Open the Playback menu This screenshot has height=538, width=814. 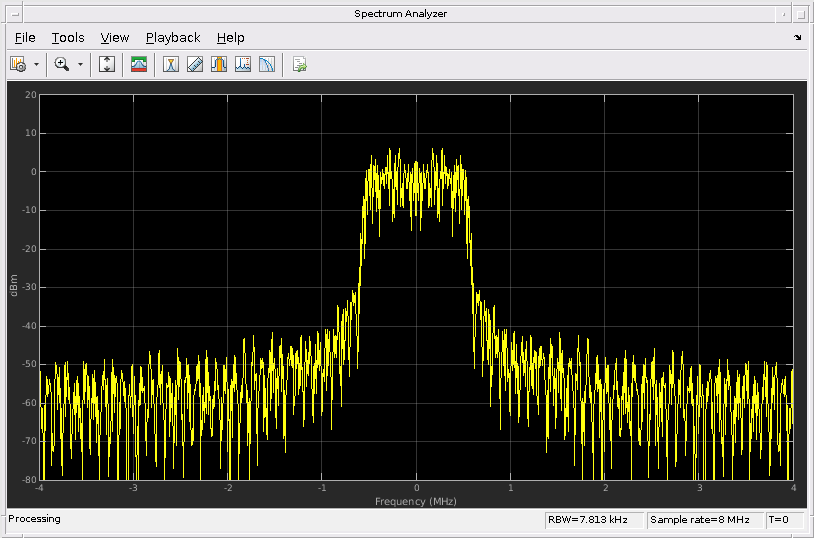click(x=173, y=38)
